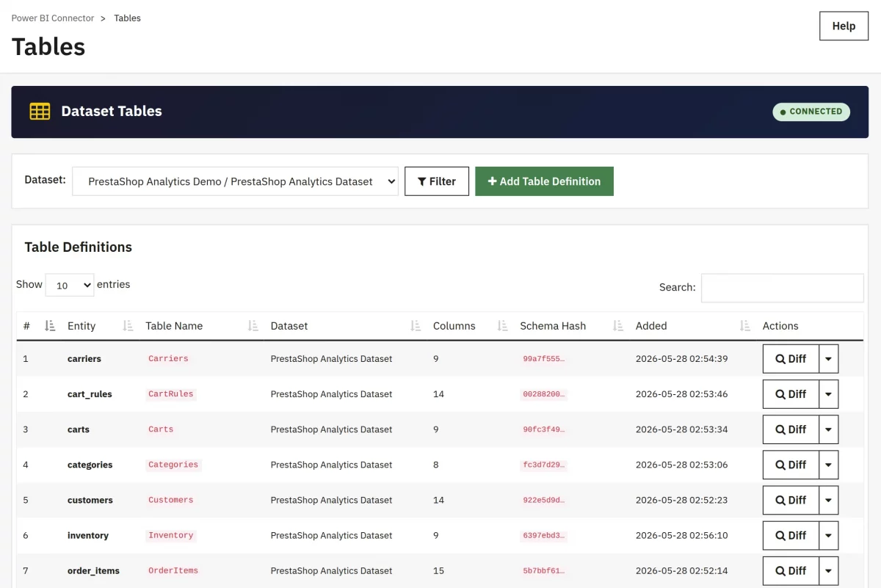Select the Inventory table name

click(171, 535)
